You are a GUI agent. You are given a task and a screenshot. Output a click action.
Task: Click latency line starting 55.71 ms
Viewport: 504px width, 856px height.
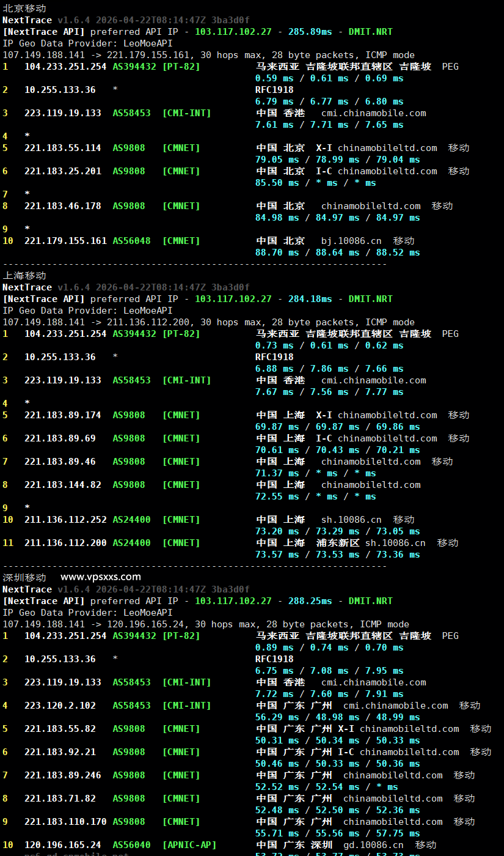coord(338,833)
